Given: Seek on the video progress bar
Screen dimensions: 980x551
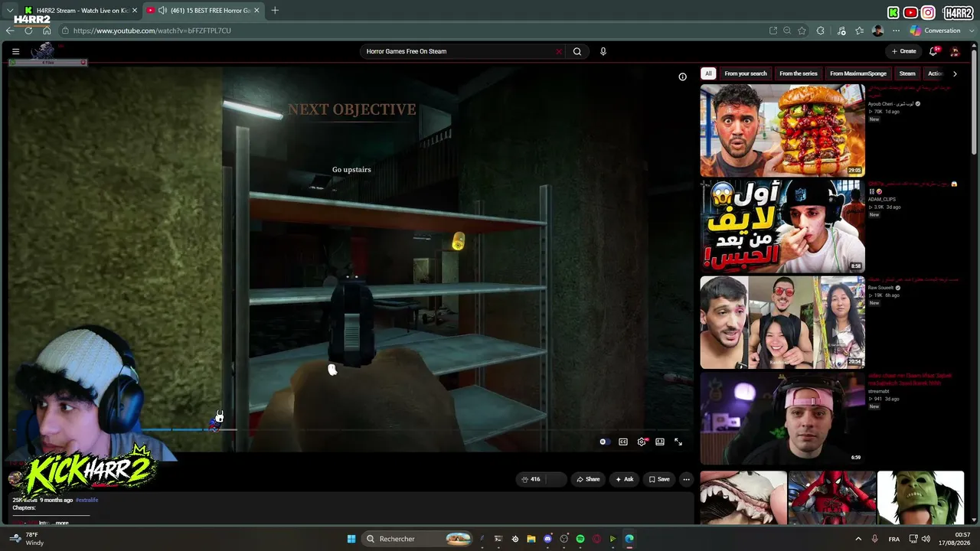Looking at the screenshot, I should (x=350, y=429).
